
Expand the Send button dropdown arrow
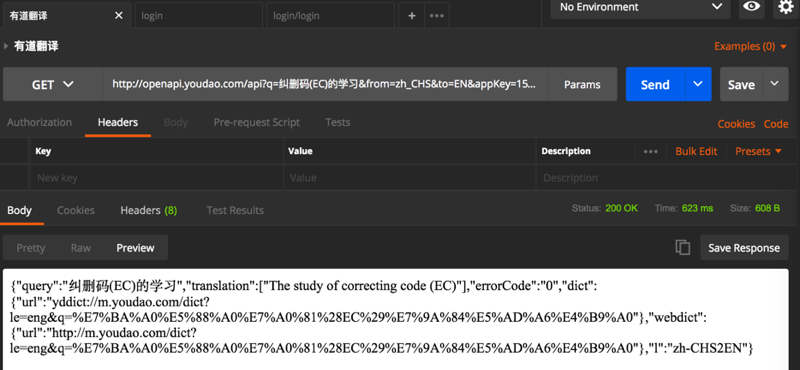[x=698, y=84]
